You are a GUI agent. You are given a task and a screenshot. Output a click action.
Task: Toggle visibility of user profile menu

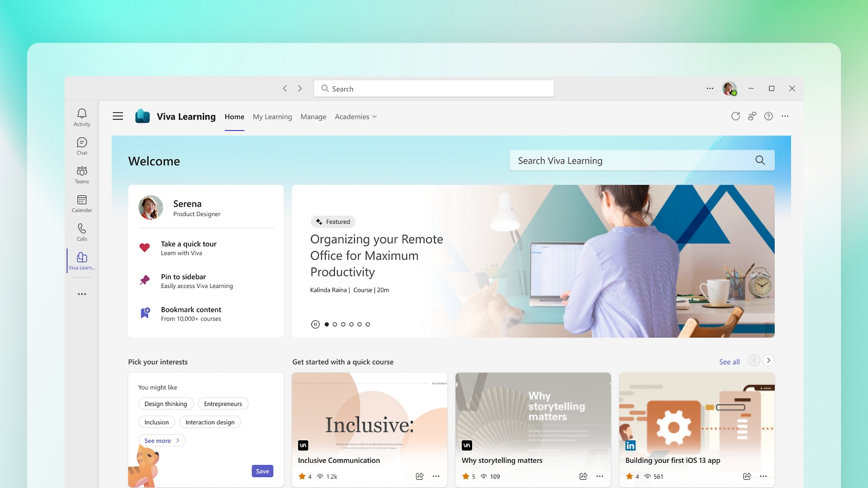[730, 88]
